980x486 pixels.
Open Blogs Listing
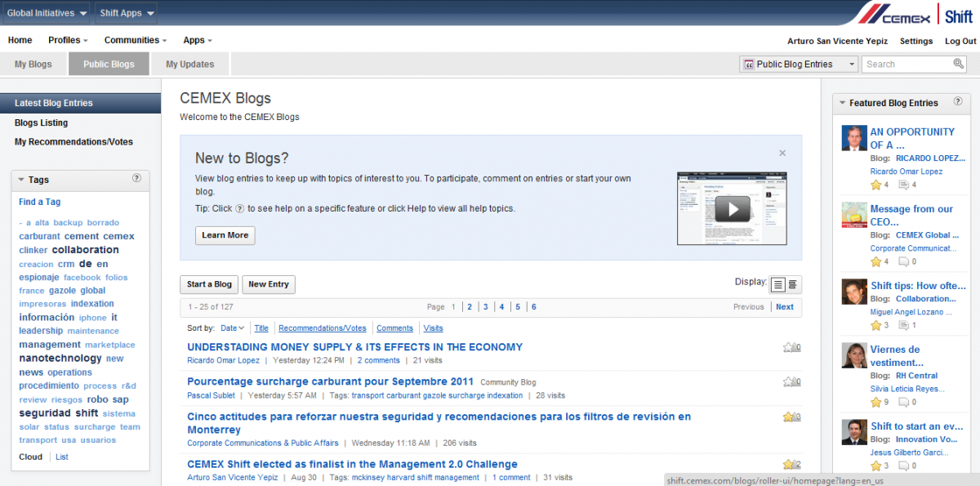42,123
